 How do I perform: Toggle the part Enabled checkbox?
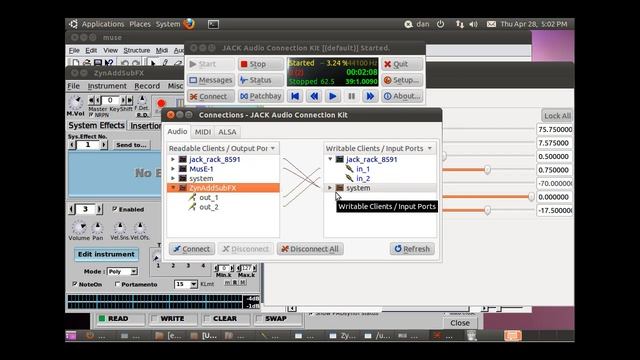click(115, 209)
